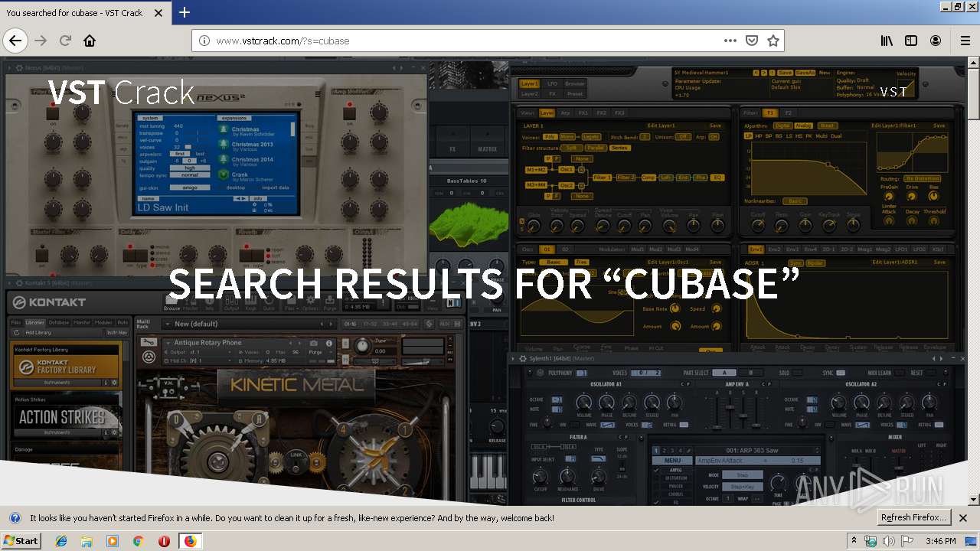Launch Google Chrome from the taskbar
This screenshot has height=551, width=980.
[138, 541]
